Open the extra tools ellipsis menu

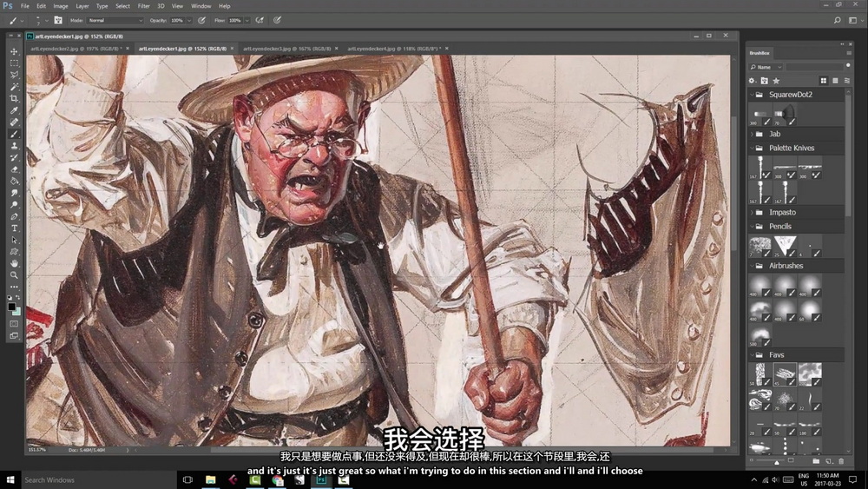[x=14, y=287]
